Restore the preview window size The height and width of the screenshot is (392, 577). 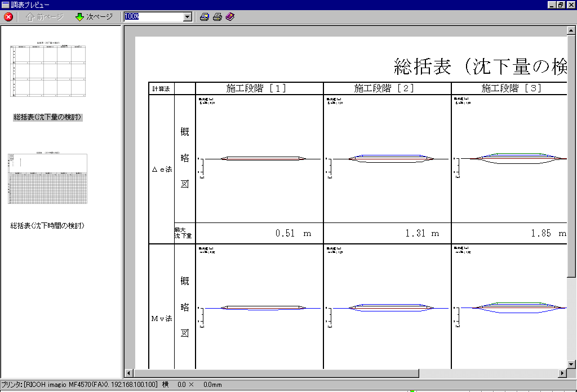point(561,5)
